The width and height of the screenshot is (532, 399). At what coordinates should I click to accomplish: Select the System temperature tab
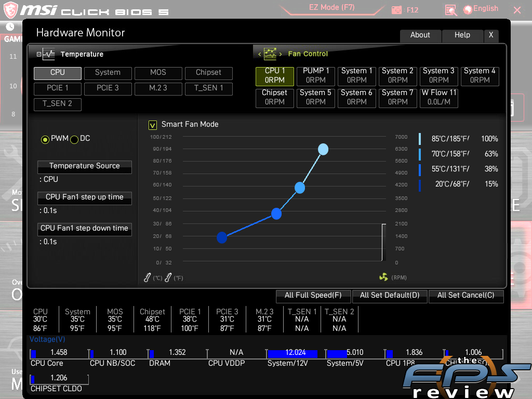pyautogui.click(x=108, y=73)
